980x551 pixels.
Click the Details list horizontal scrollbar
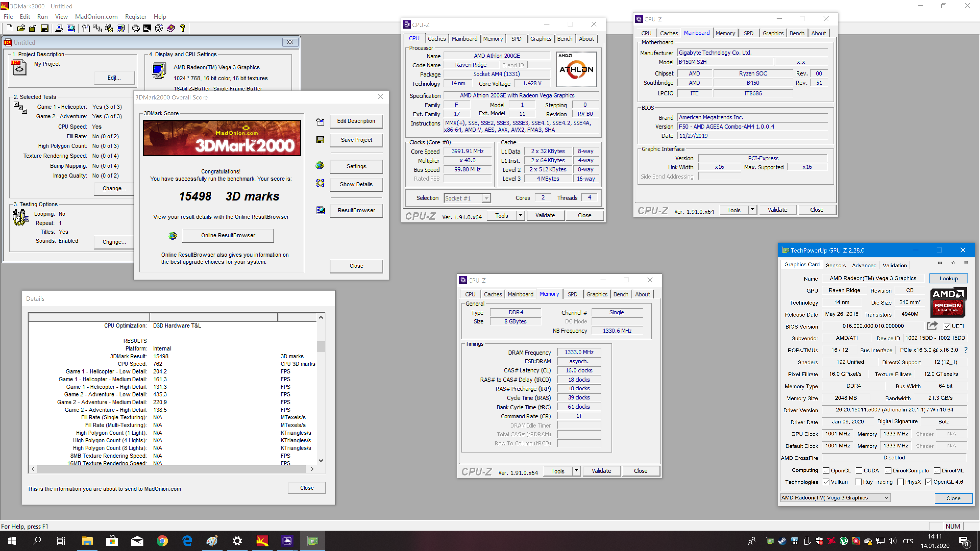click(x=171, y=469)
